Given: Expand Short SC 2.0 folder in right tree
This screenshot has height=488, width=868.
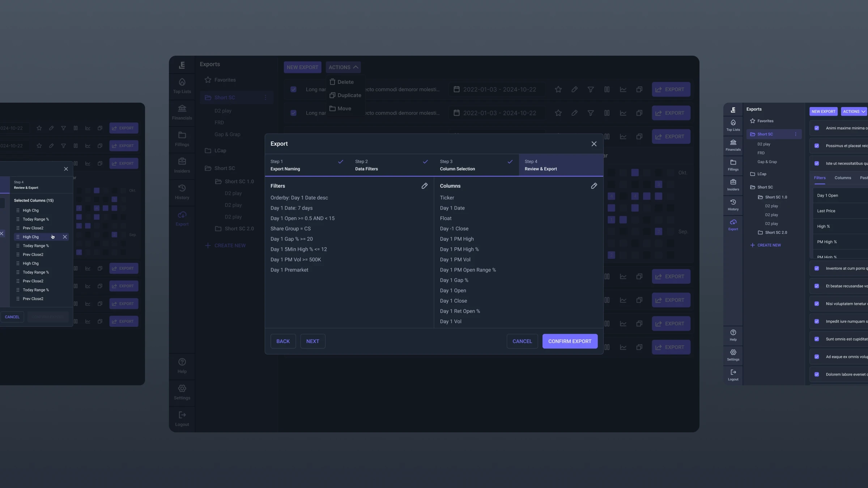Looking at the screenshot, I should pos(776,232).
